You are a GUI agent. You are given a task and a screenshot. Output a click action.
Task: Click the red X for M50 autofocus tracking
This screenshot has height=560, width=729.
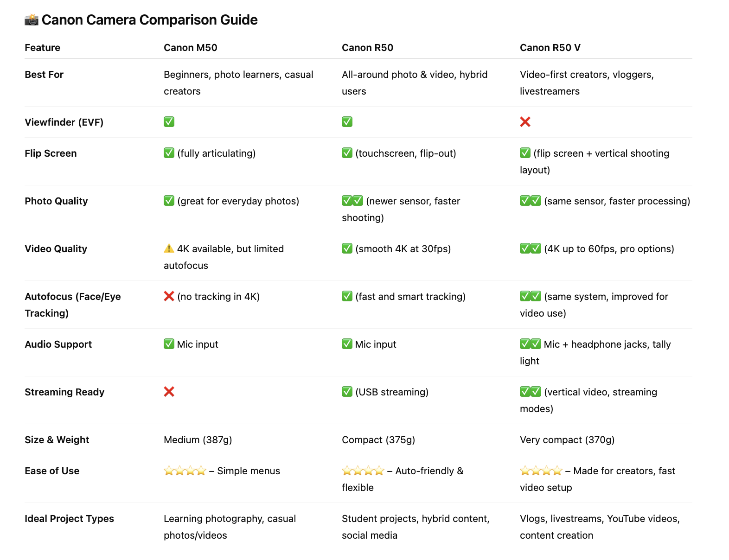[x=169, y=296]
